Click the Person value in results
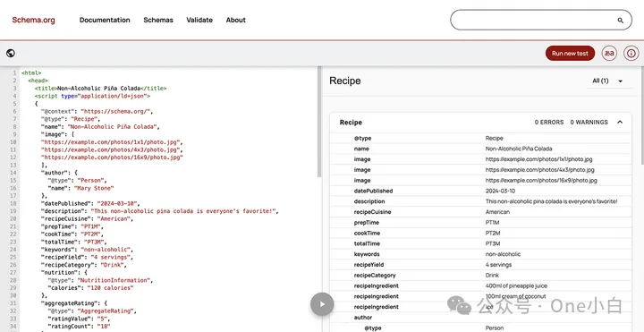644x332 pixels. [x=494, y=328]
